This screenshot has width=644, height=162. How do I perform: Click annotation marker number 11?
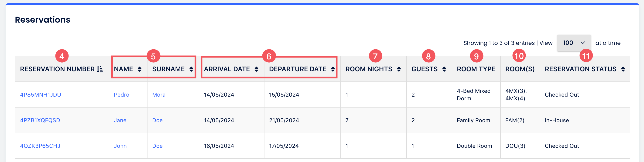click(586, 56)
